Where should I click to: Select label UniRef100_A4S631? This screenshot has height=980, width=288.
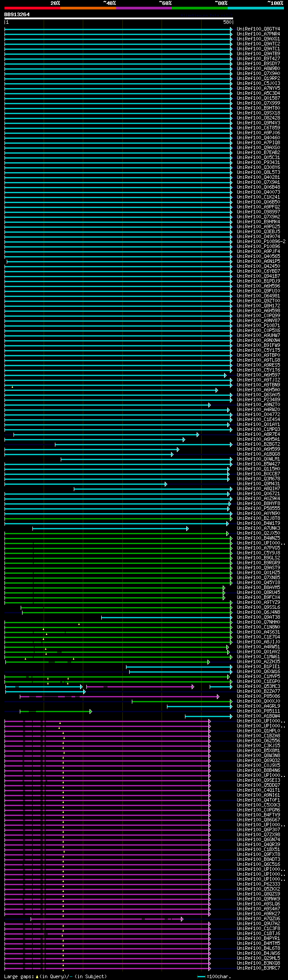click(258, 632)
